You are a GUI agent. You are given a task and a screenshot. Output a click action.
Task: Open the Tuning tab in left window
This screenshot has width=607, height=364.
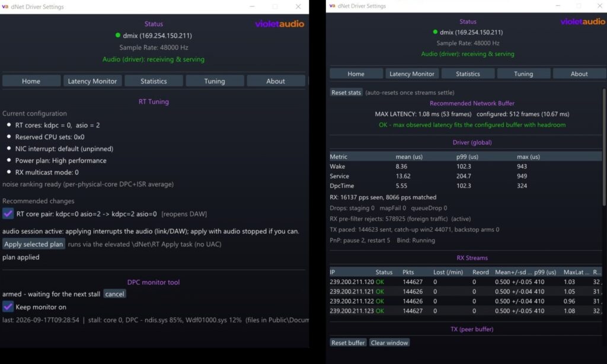[x=215, y=81]
